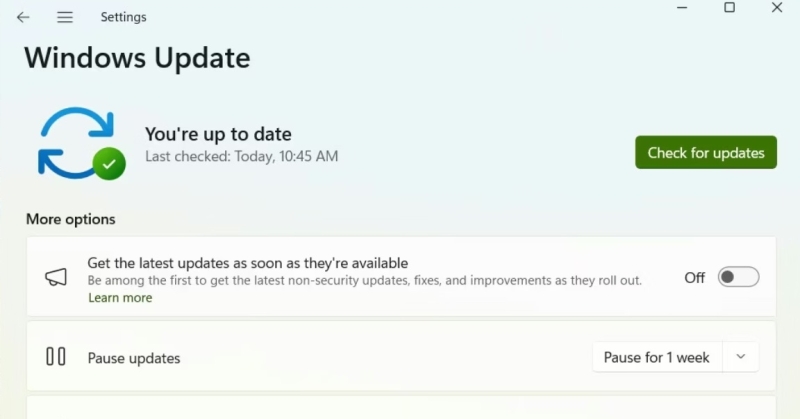800x419 pixels.
Task: Click the Off label next to toggle
Action: (694, 278)
